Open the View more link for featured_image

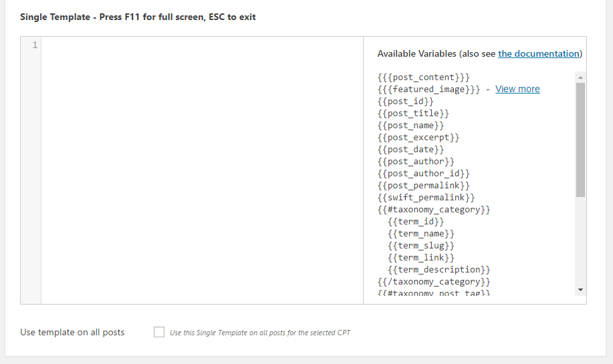pos(517,89)
